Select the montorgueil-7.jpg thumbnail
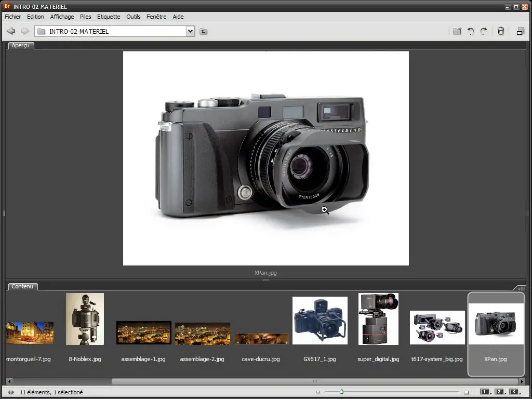532x399 pixels. click(29, 333)
